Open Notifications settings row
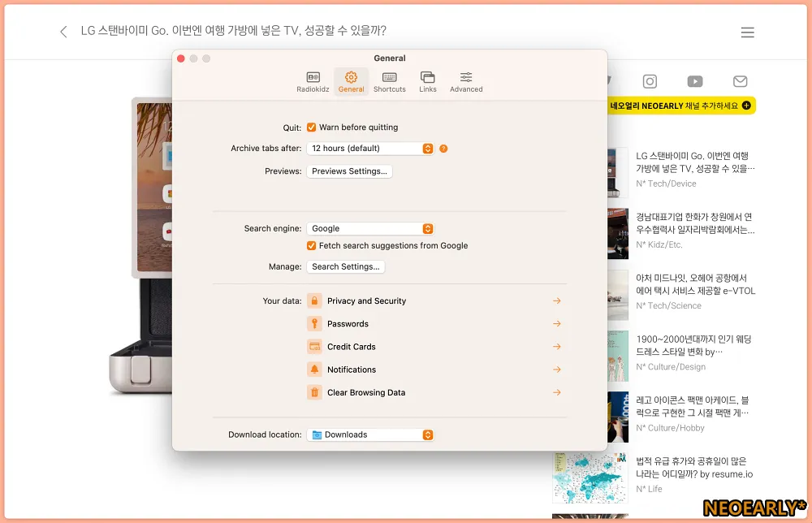 coord(434,370)
